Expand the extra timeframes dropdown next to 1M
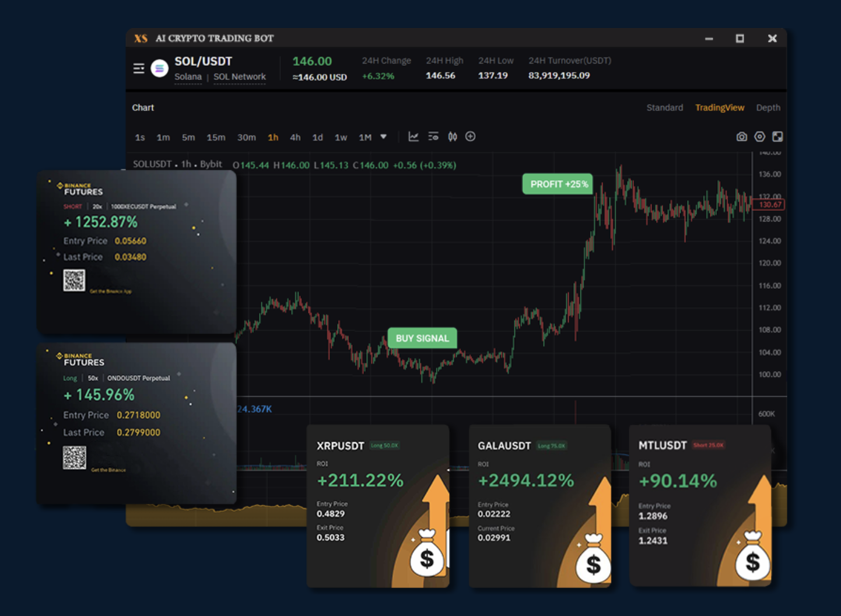Viewport: 841px width, 616px height. (383, 136)
